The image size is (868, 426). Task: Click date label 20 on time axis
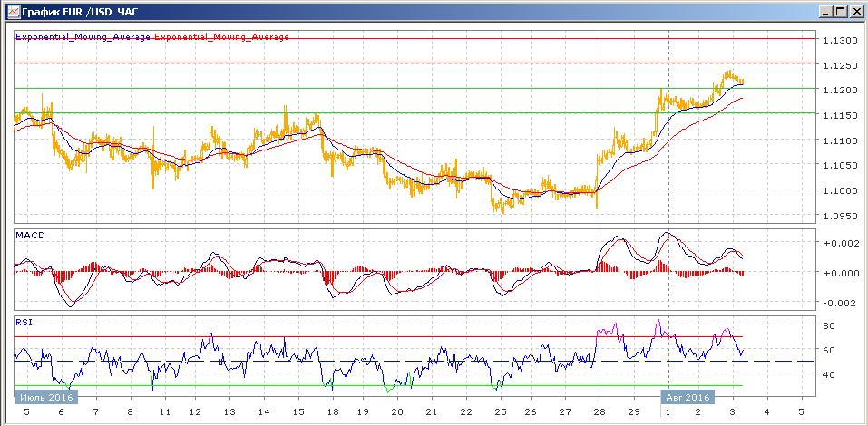point(397,412)
